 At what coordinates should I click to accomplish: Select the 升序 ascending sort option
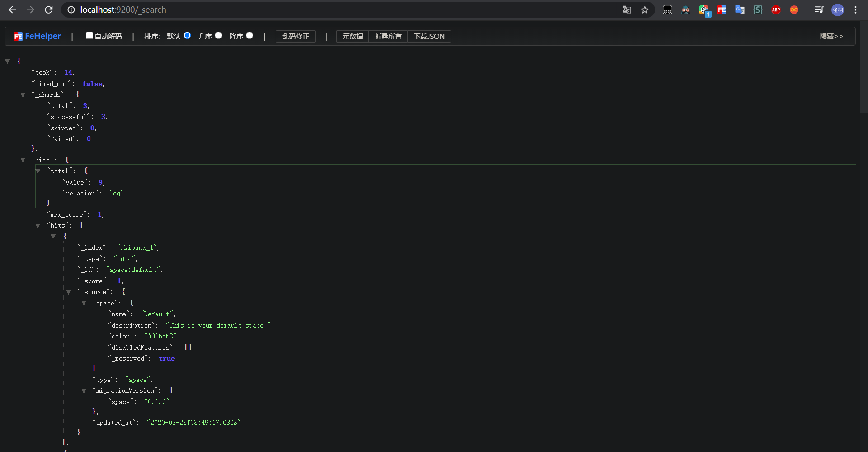coord(218,35)
